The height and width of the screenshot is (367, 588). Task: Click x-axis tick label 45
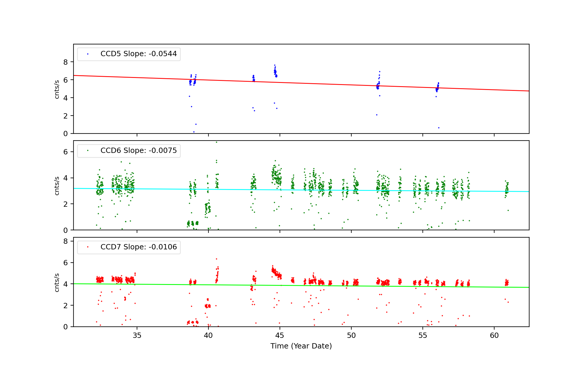coord(280,336)
